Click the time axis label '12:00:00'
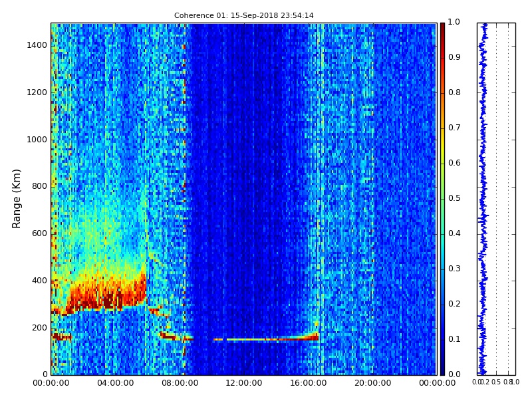Screen dimensions: 532x399 [x=244, y=383]
